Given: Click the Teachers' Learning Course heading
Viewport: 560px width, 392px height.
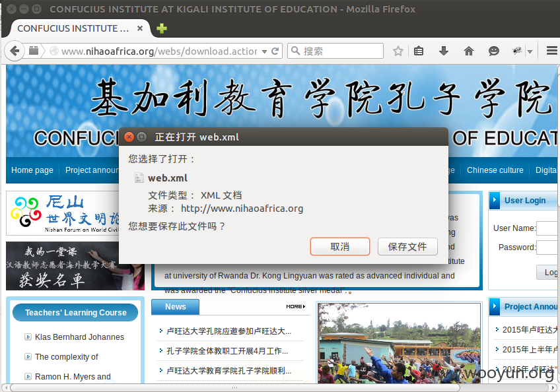Looking at the screenshot, I should pos(75,313).
